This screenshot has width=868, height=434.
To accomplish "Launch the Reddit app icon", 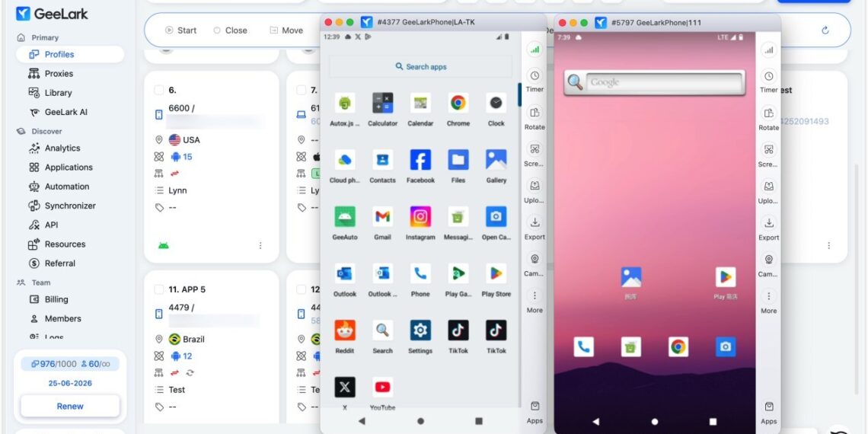I will tap(344, 330).
